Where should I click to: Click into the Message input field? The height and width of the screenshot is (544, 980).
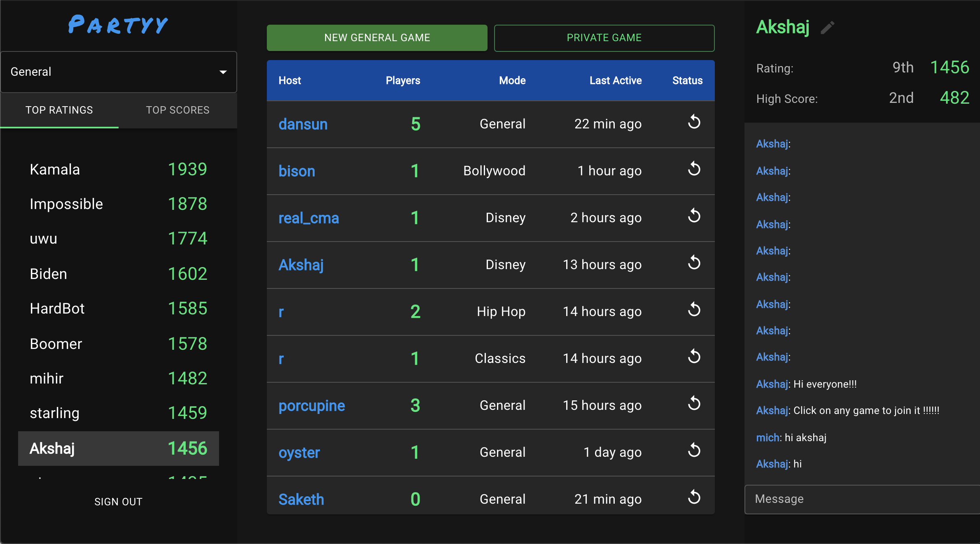pos(861,499)
